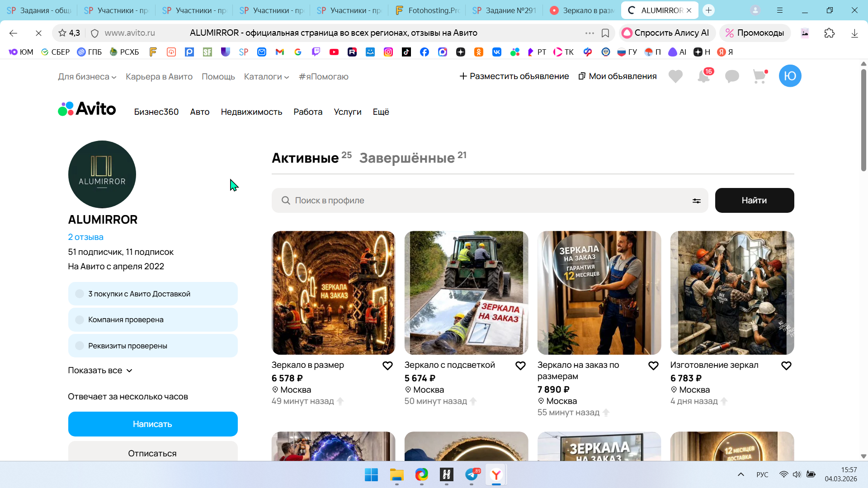Viewport: 868px width, 488px height.
Task: Open the favorites heart icon in header
Action: [675, 76]
